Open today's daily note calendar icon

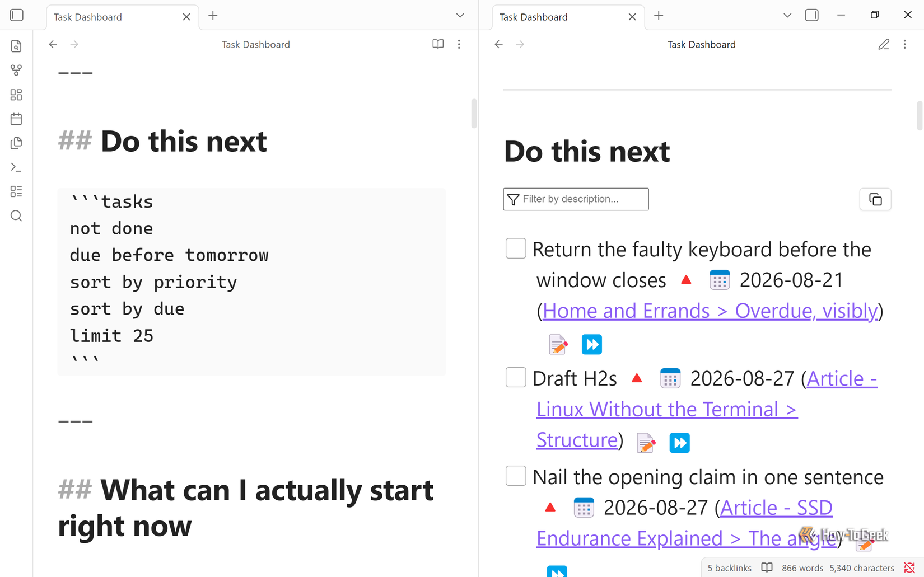[16, 119]
